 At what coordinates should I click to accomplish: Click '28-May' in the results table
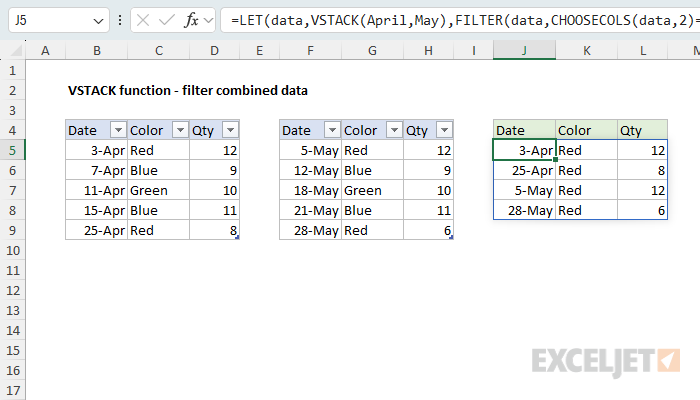(524, 210)
